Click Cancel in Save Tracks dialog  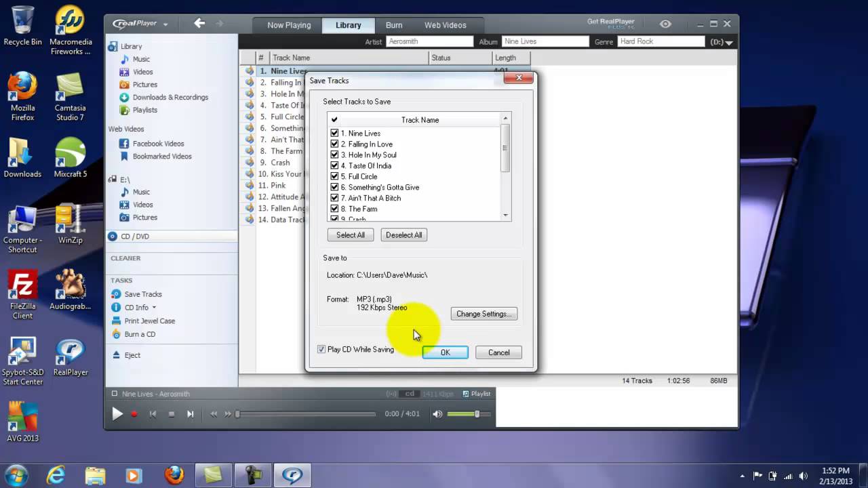(499, 352)
